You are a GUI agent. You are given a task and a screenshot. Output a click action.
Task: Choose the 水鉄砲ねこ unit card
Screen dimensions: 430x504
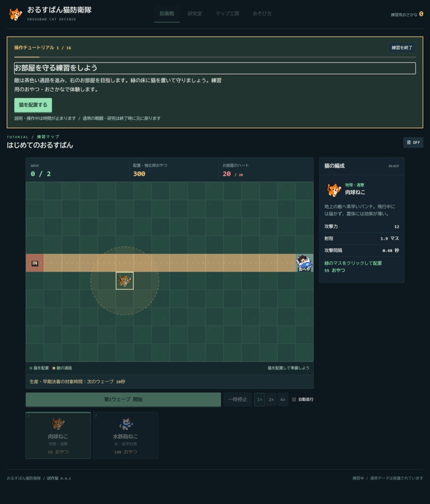[126, 435]
